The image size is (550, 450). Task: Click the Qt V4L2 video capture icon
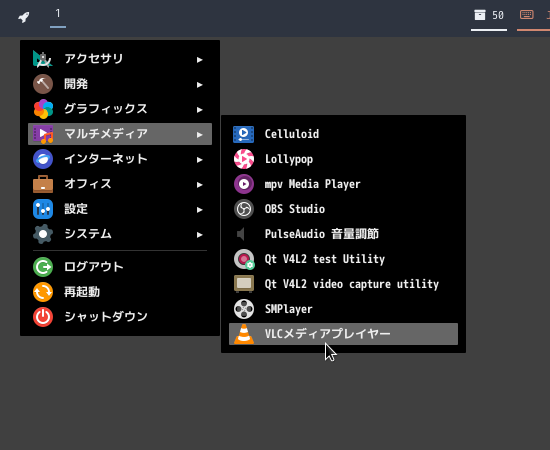[x=244, y=284]
